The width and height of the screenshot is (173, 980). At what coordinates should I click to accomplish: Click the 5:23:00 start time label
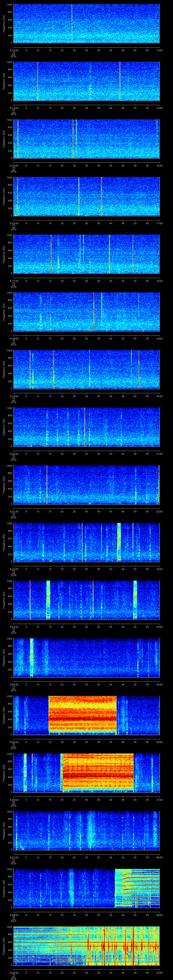pos(14,627)
